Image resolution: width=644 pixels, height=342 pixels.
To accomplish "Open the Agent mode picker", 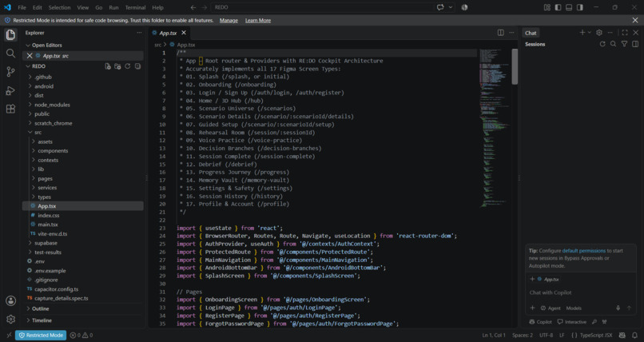I will pos(551,308).
